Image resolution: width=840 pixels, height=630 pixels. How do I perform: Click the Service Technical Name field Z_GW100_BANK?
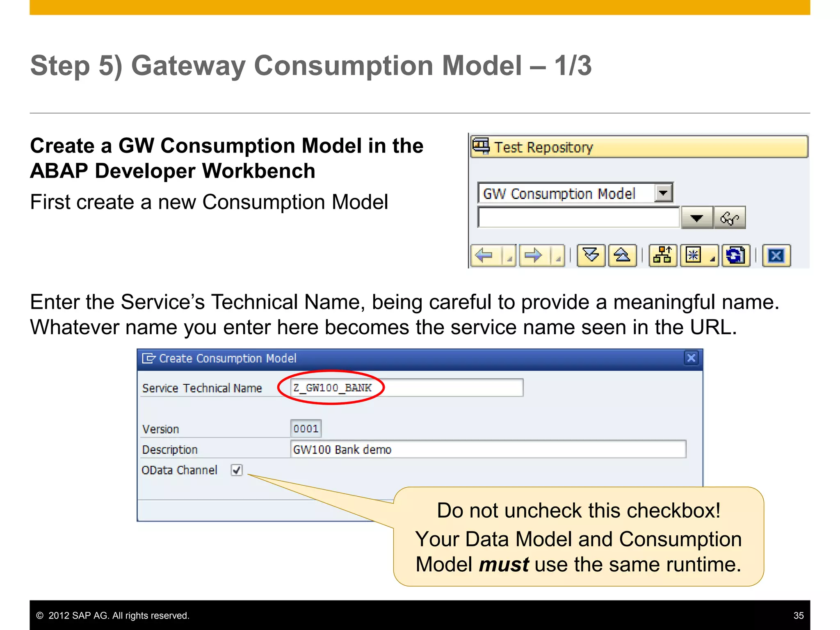(406, 388)
